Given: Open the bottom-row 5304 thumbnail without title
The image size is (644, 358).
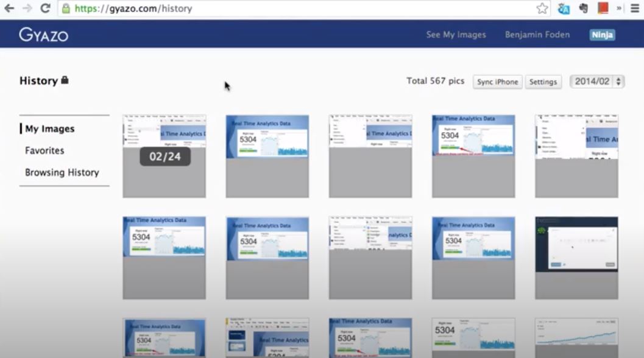Looking at the screenshot, I should 473,338.
